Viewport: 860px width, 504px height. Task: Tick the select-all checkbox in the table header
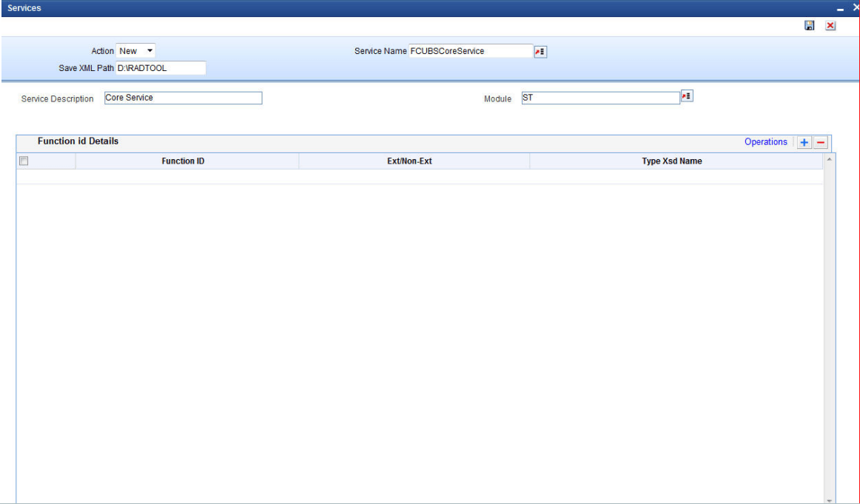tap(24, 161)
